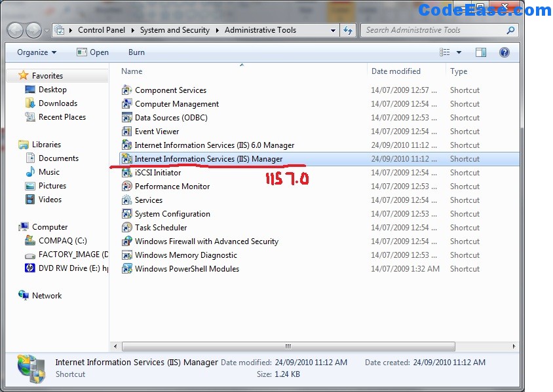This screenshot has width=553, height=392.
Task: Select Internet Information Services (IIS) Manager row
Action: (x=319, y=159)
